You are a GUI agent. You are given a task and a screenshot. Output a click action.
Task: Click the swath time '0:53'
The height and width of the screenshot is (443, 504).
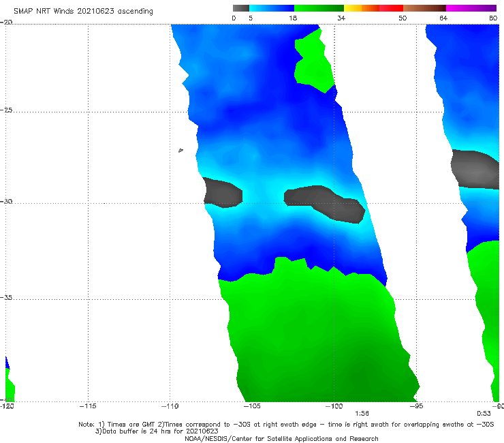(484, 414)
